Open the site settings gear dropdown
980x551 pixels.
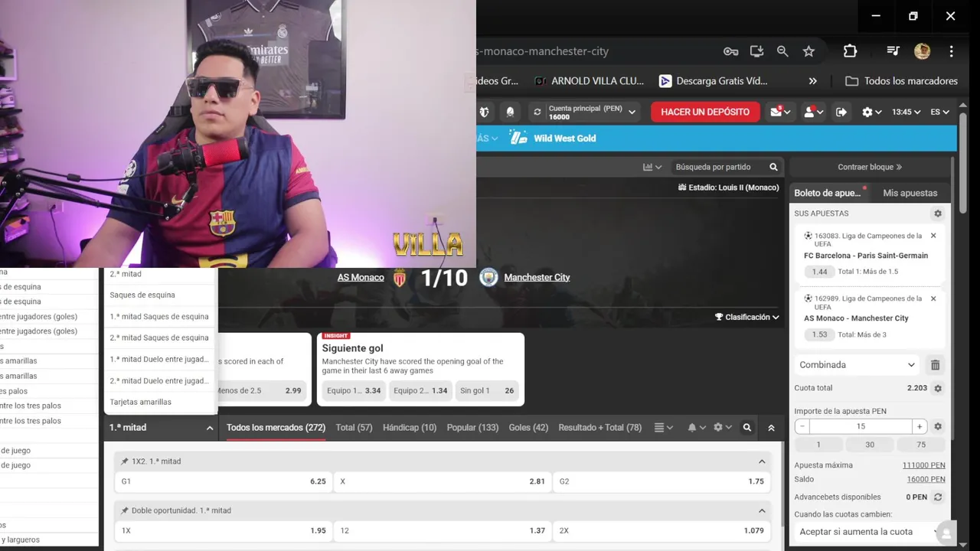871,112
